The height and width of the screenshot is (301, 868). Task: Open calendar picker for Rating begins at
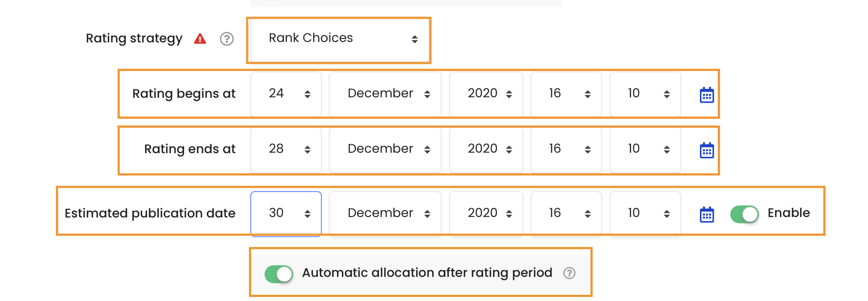[707, 95]
